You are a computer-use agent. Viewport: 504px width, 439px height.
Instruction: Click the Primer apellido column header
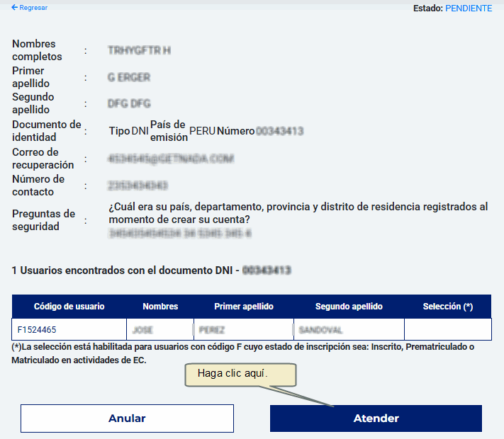point(244,307)
